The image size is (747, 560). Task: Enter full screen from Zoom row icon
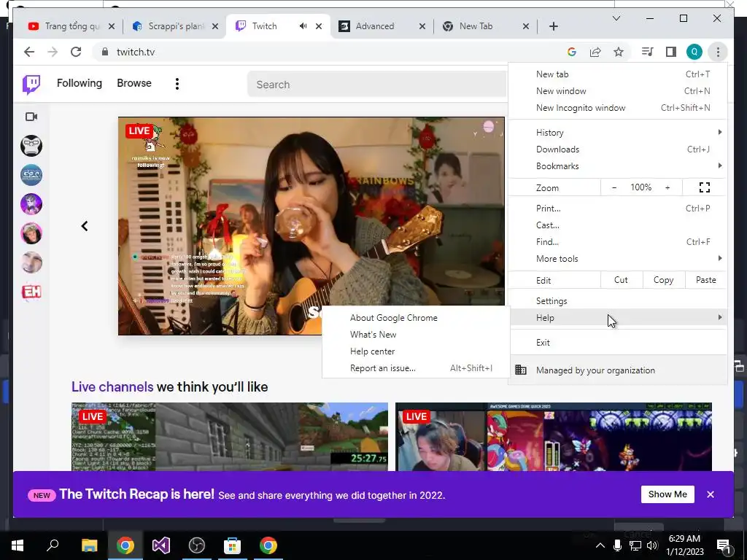pyautogui.click(x=705, y=187)
